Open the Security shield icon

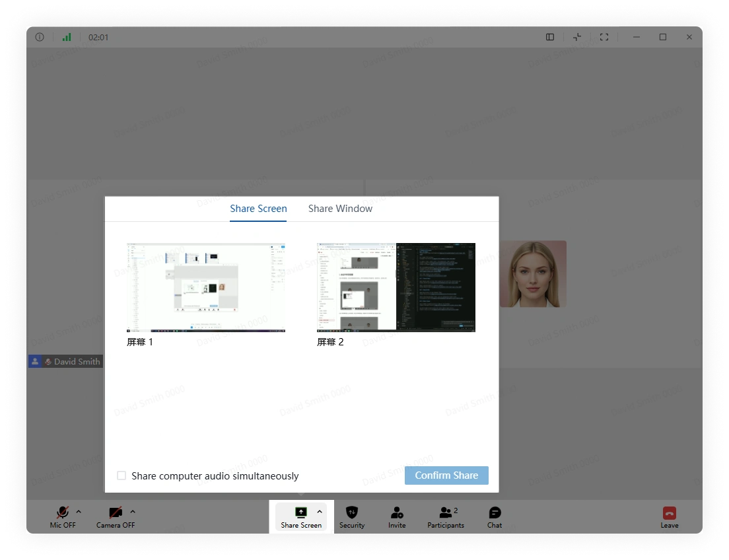(352, 512)
